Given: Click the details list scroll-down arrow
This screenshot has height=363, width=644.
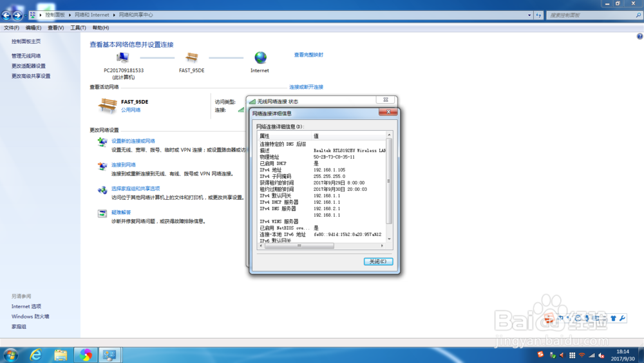Looking at the screenshot, I should coord(389,239).
